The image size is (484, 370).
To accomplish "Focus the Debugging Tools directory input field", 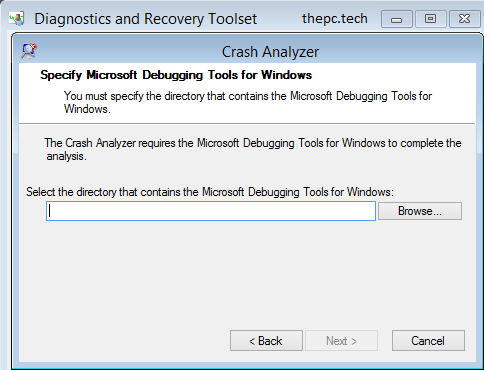I will point(211,211).
